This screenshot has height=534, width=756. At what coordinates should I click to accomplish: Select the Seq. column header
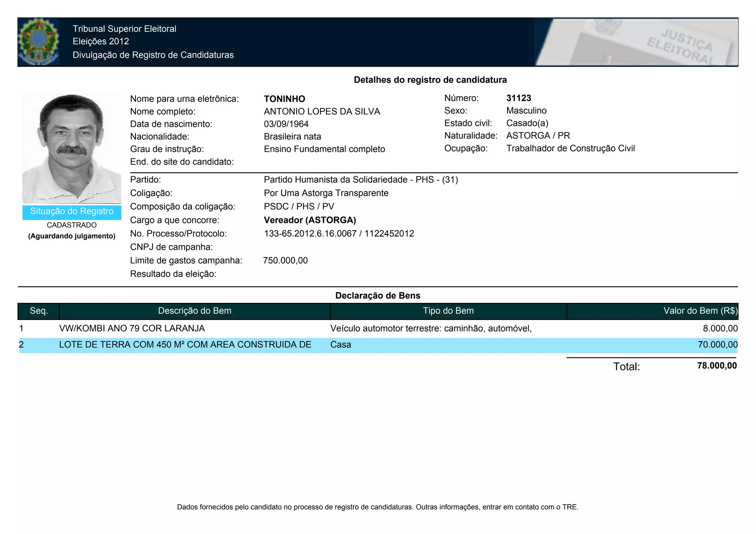tap(39, 311)
